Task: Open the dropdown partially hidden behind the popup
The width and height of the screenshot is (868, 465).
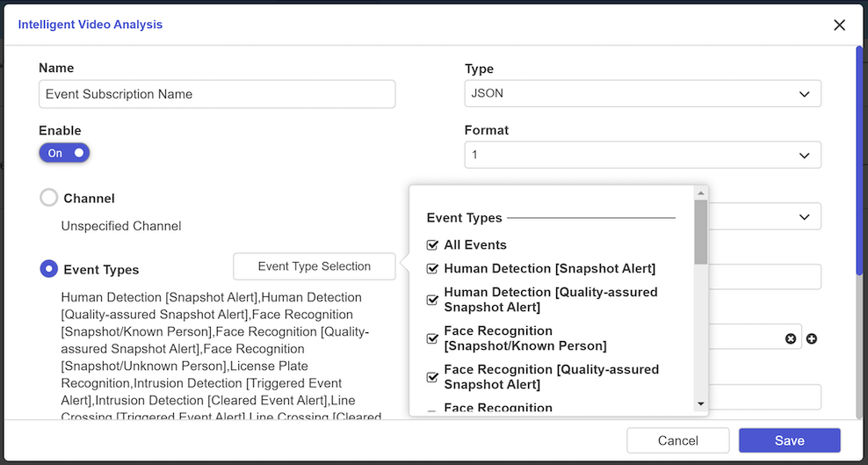Action: coord(763,216)
